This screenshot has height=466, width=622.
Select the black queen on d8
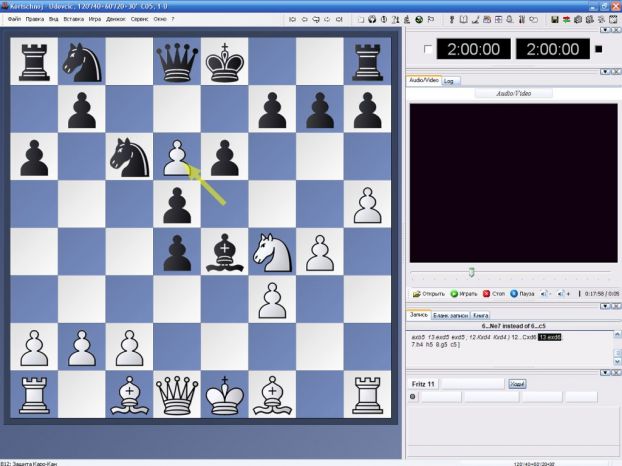tap(177, 61)
